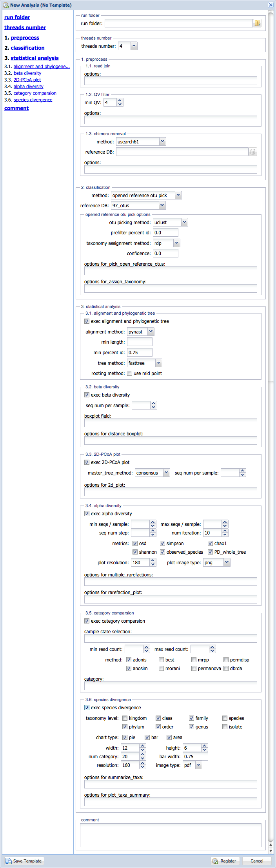276x868 pixels.
Task: Click the Register button icon
Action: 215,861
